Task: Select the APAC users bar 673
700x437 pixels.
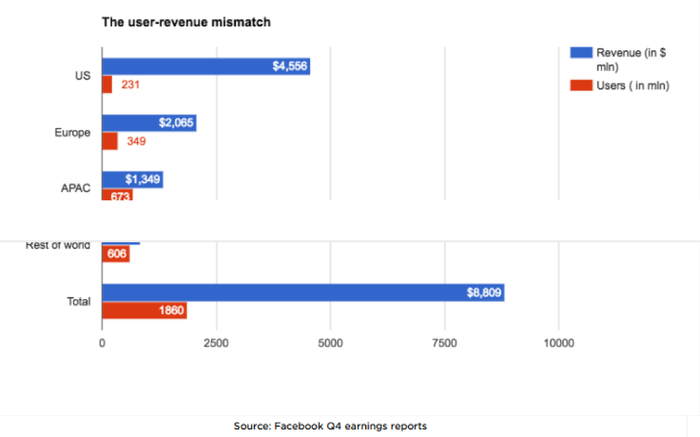Action: coord(117,195)
